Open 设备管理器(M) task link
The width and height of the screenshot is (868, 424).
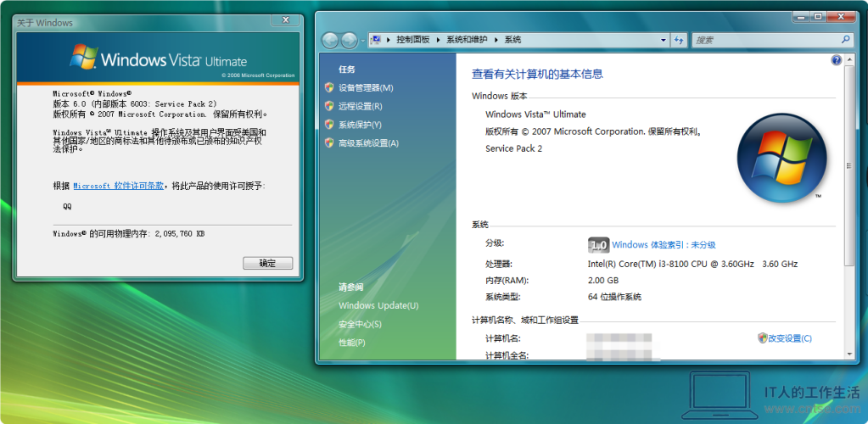point(366,87)
